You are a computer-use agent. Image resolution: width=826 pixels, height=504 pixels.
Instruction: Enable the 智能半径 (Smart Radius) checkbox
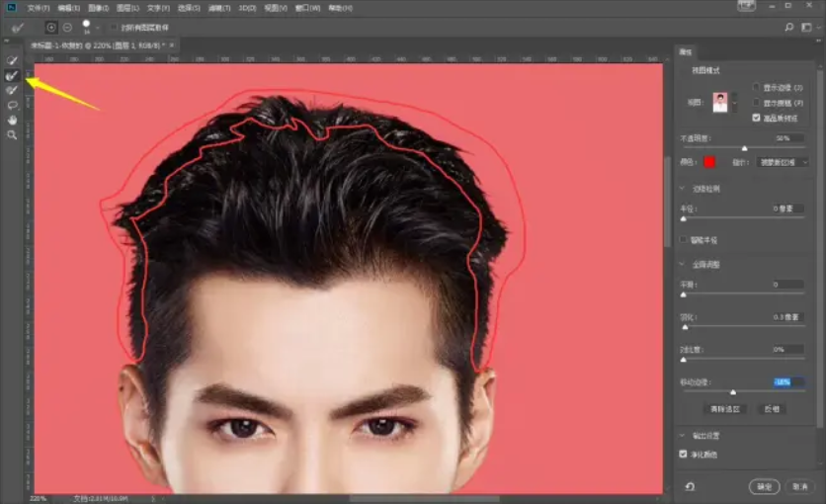pyautogui.click(x=685, y=239)
